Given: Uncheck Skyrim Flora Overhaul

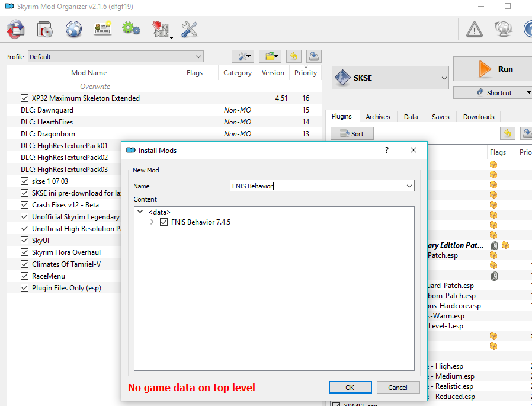Looking at the screenshot, I should click(24, 252).
